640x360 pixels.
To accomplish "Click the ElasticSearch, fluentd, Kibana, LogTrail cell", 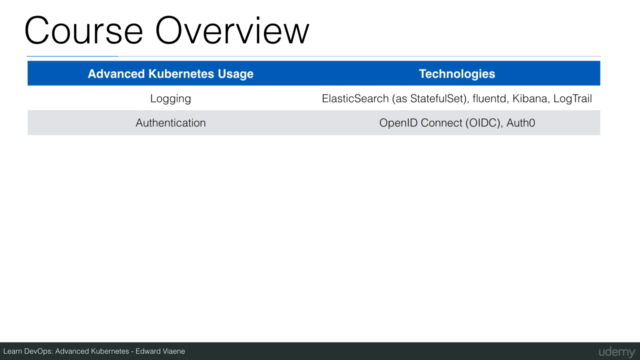I will [x=457, y=99].
